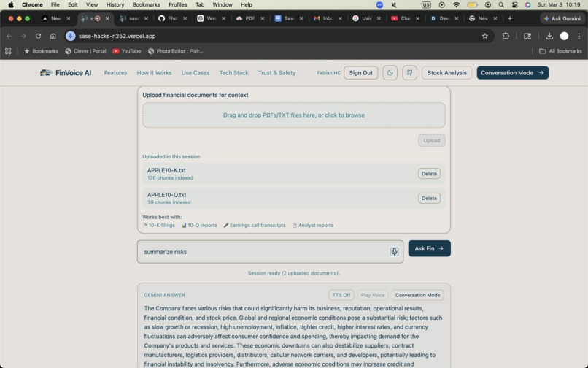Open the Use Cases nav link
This screenshot has width=588, height=368.
click(196, 73)
